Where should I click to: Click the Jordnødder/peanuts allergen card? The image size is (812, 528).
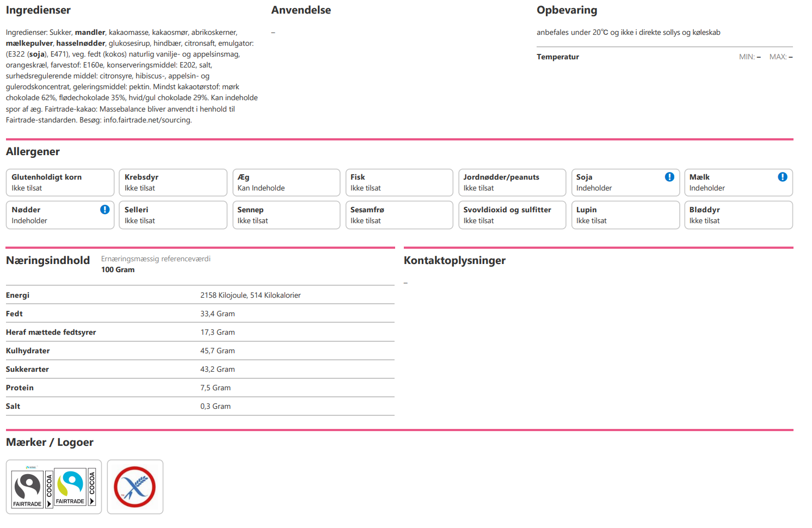(512, 182)
